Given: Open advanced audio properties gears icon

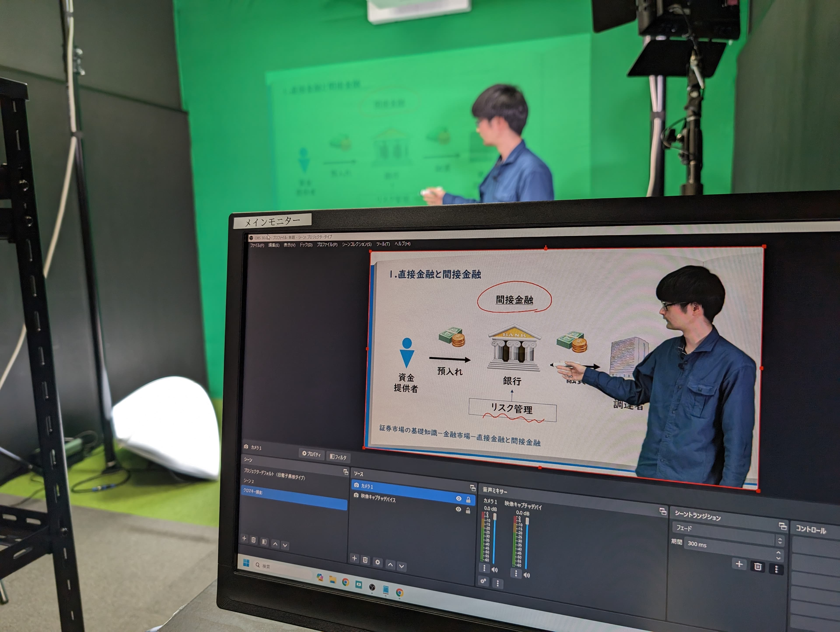Looking at the screenshot, I should [483, 581].
